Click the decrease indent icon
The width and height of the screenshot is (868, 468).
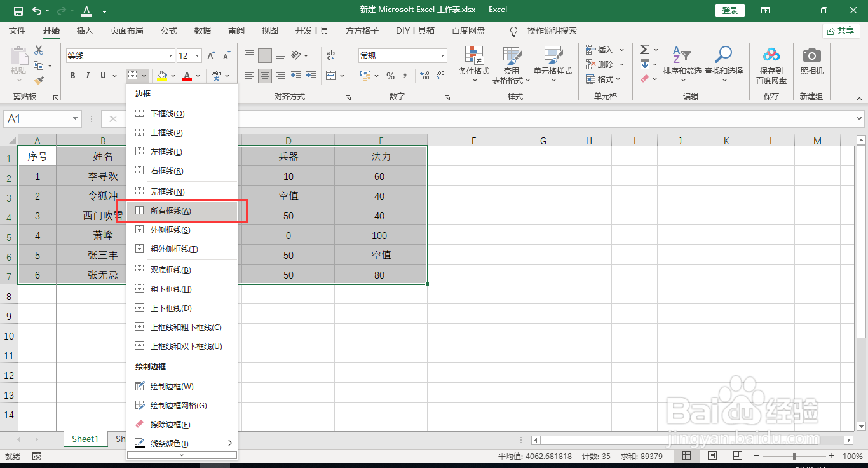[296, 76]
